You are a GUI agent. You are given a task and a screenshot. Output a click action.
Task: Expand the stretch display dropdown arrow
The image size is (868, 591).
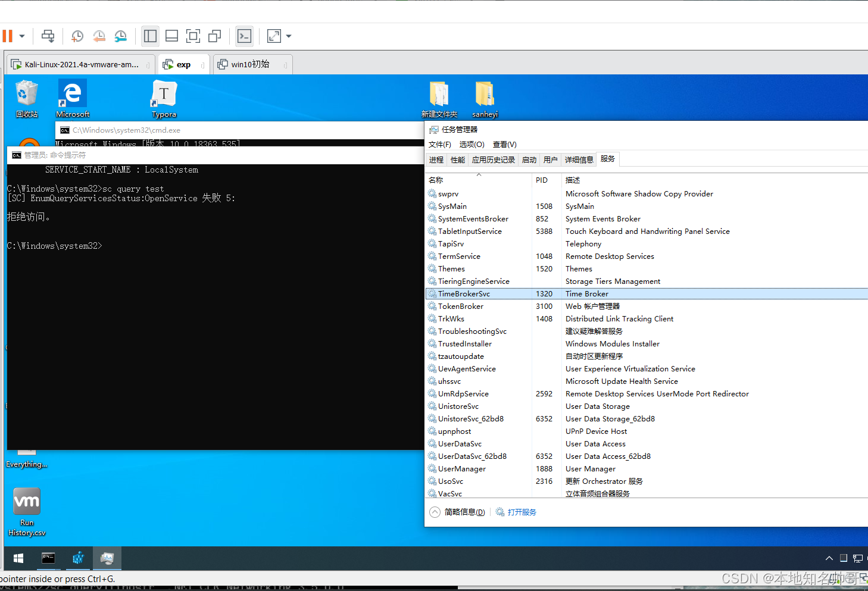(289, 36)
